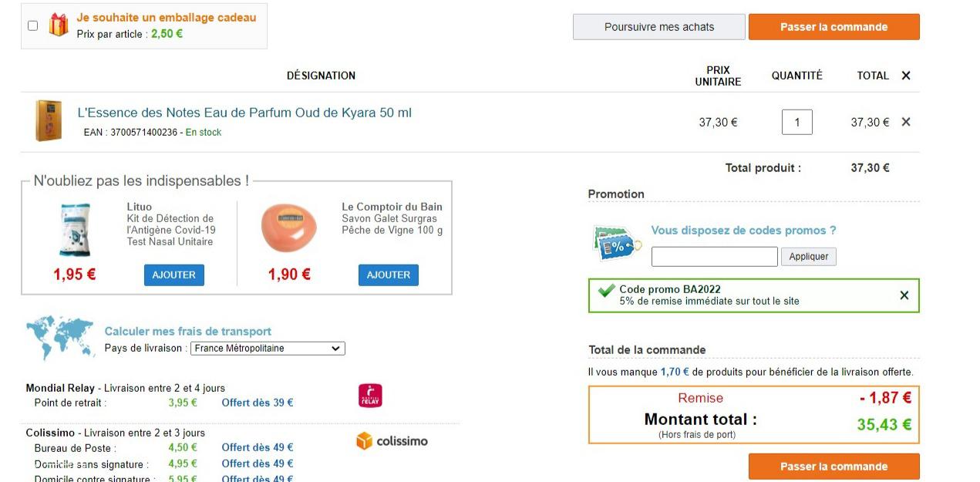The image size is (980, 482).
Task: Click the gift box icon
Action: coord(59,25)
